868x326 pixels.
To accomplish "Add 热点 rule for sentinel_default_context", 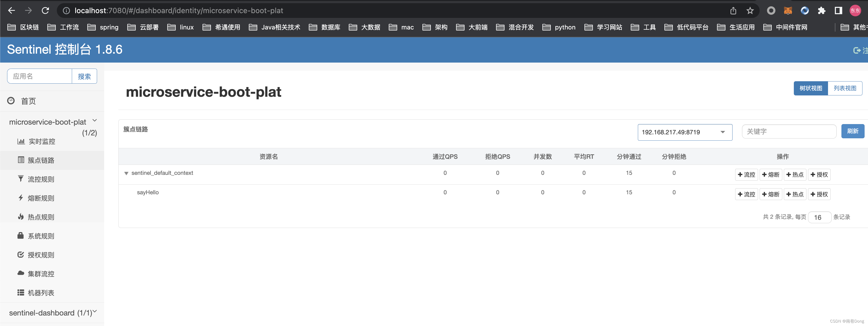I will pyautogui.click(x=795, y=175).
